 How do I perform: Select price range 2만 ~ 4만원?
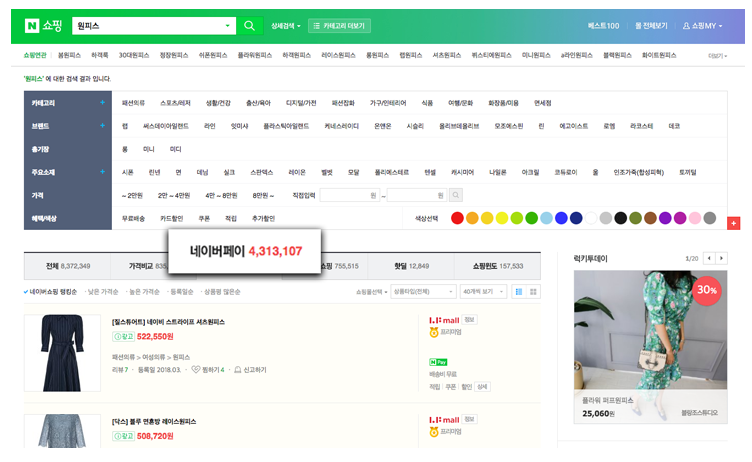(174, 195)
